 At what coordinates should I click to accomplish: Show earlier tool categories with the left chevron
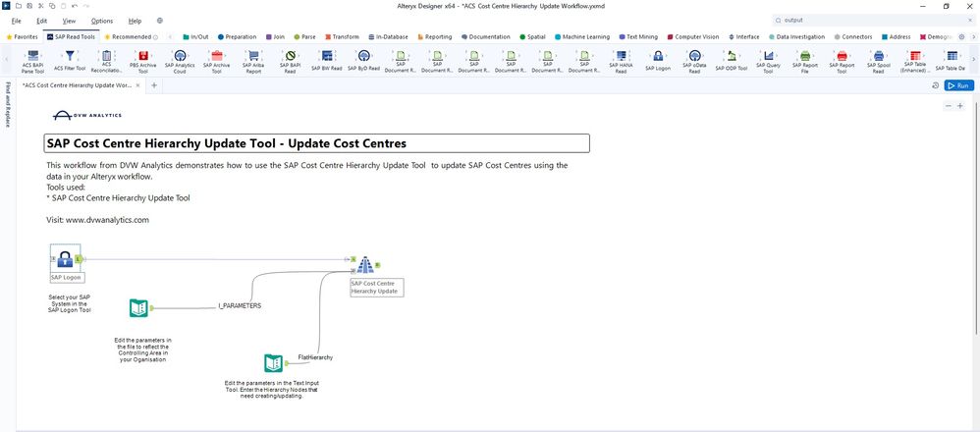[171, 37]
